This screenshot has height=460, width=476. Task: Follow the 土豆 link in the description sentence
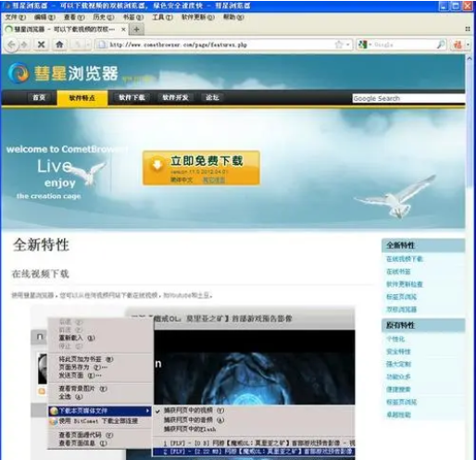point(203,295)
